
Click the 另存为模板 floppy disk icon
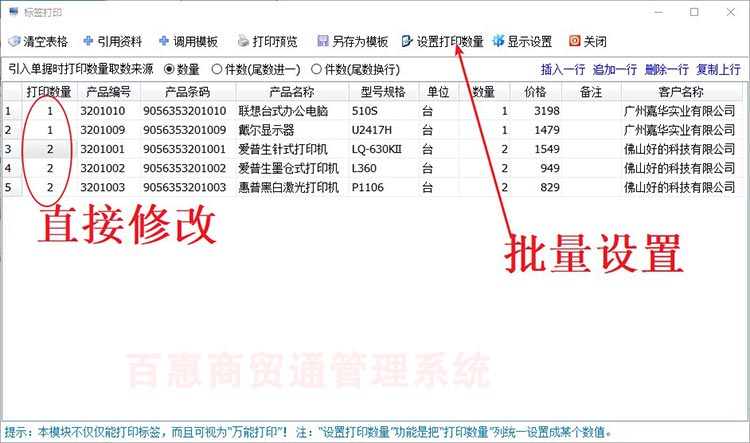[323, 41]
